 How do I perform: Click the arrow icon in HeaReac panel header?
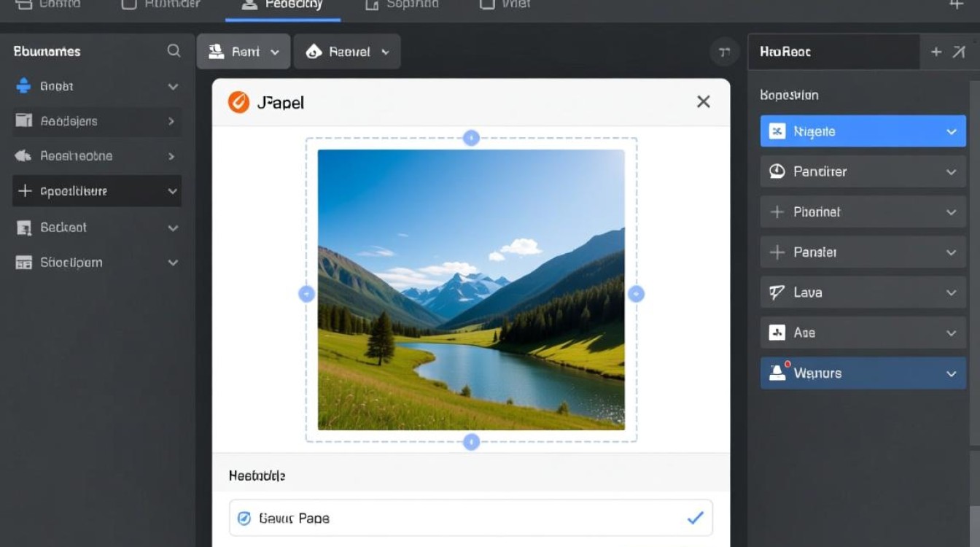pos(958,52)
